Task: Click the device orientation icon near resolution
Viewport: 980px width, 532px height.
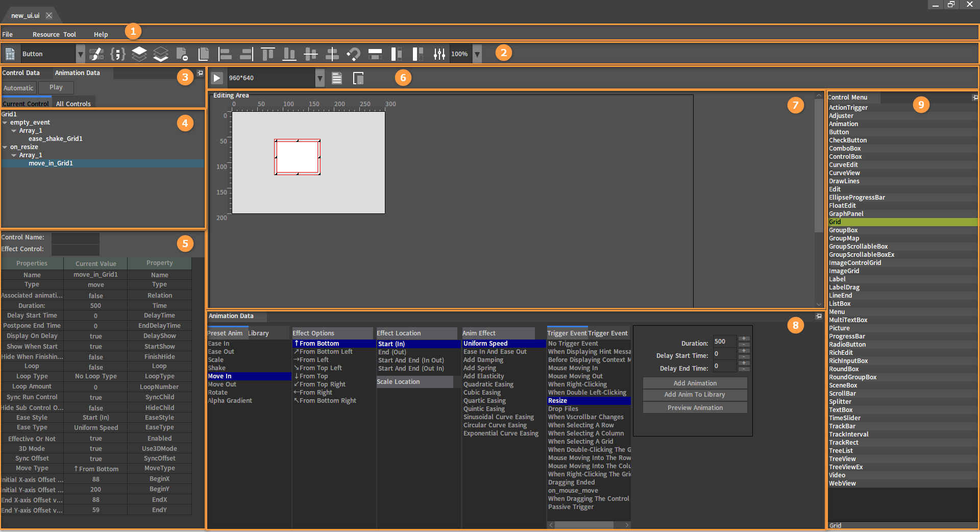Action: (358, 78)
